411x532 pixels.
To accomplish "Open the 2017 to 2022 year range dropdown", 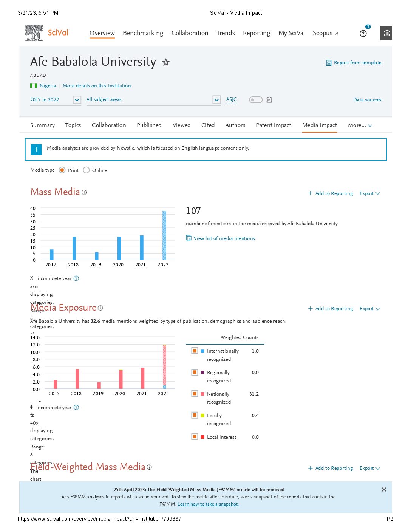I will tap(77, 100).
